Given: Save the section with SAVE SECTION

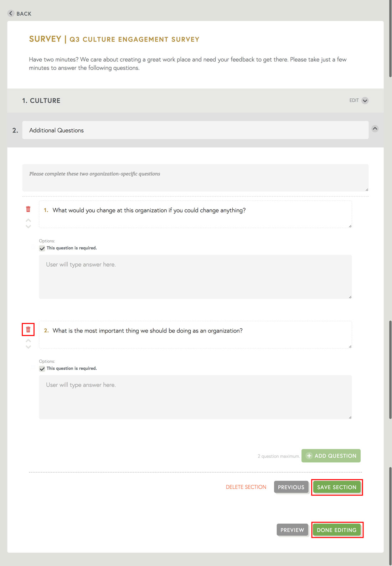Looking at the screenshot, I should (336, 487).
